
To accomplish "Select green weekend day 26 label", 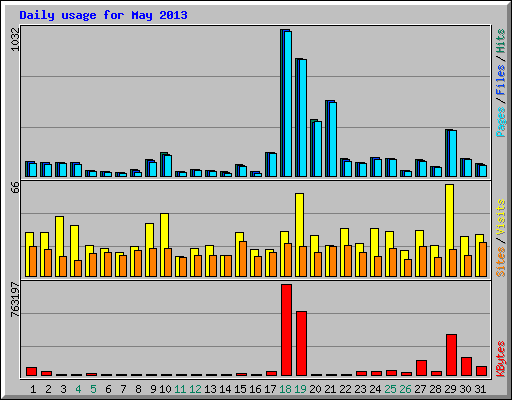I will [405, 389].
